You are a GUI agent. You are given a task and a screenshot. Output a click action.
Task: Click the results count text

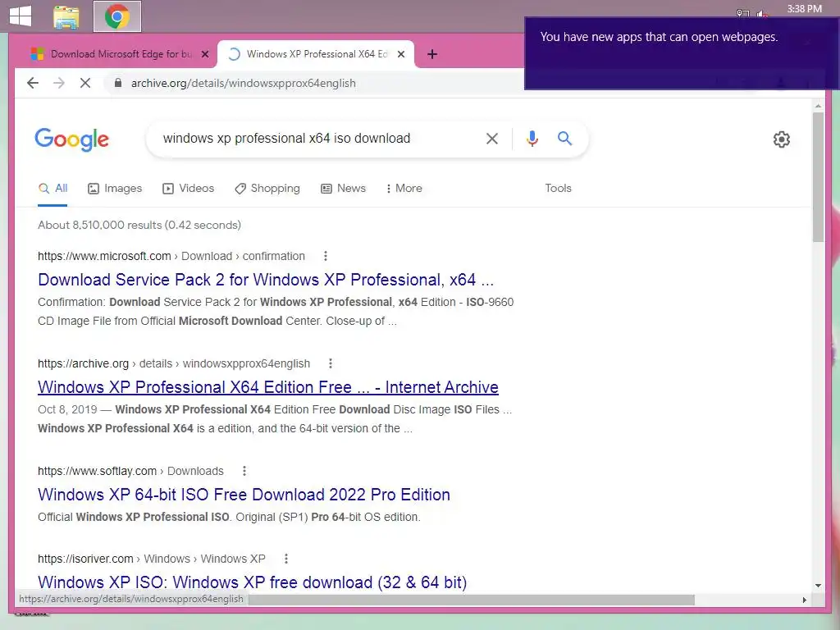[139, 225]
